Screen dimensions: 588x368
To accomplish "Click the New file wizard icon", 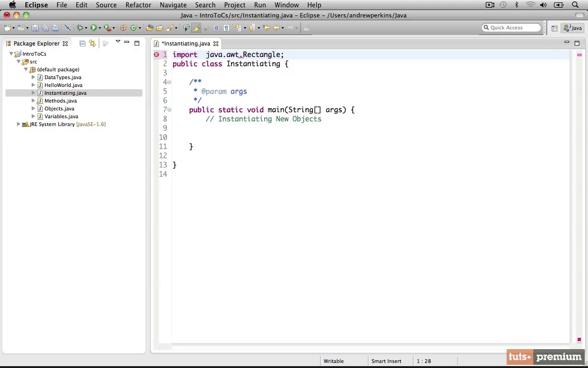I will coord(7,28).
